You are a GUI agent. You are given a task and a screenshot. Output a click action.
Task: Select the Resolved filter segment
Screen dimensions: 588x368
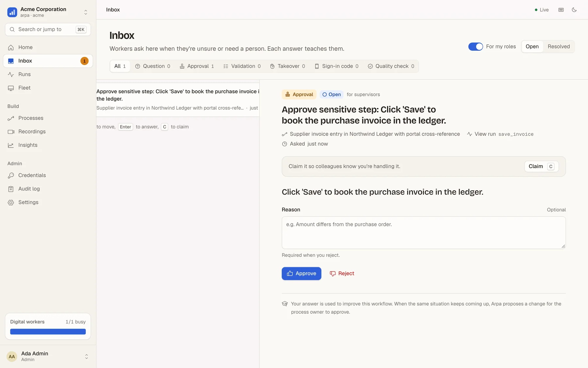tap(559, 47)
